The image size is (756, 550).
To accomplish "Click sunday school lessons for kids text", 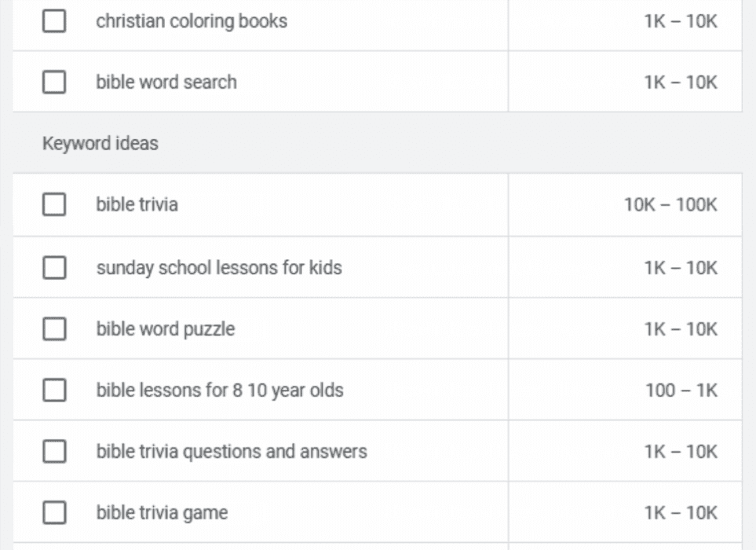I will [219, 268].
